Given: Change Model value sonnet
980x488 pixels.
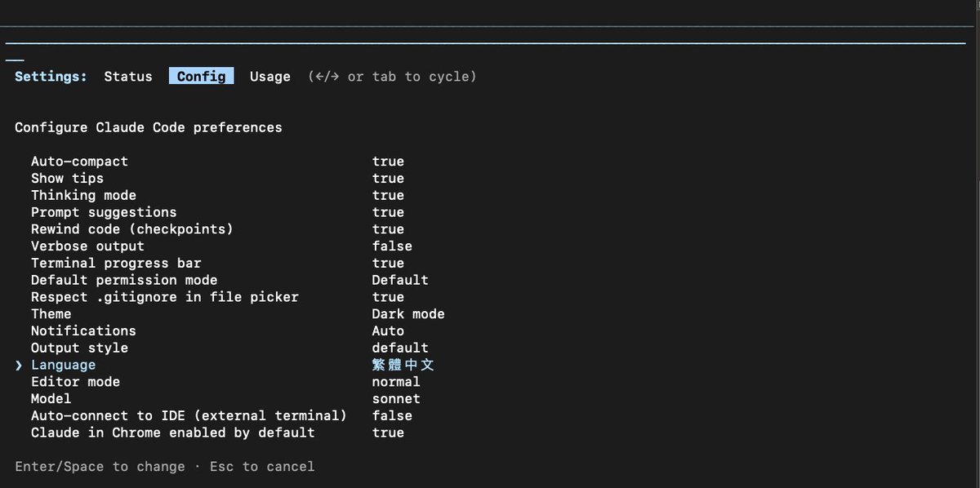Looking at the screenshot, I should pos(396,399).
